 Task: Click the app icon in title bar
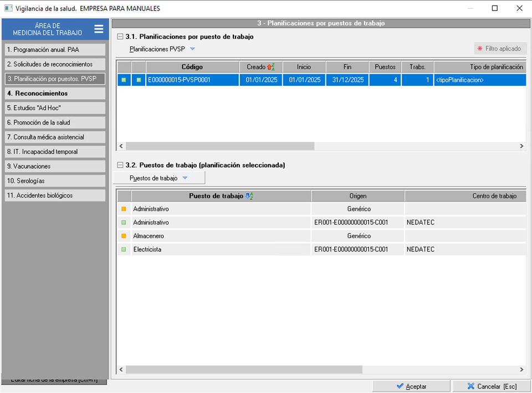click(8, 8)
